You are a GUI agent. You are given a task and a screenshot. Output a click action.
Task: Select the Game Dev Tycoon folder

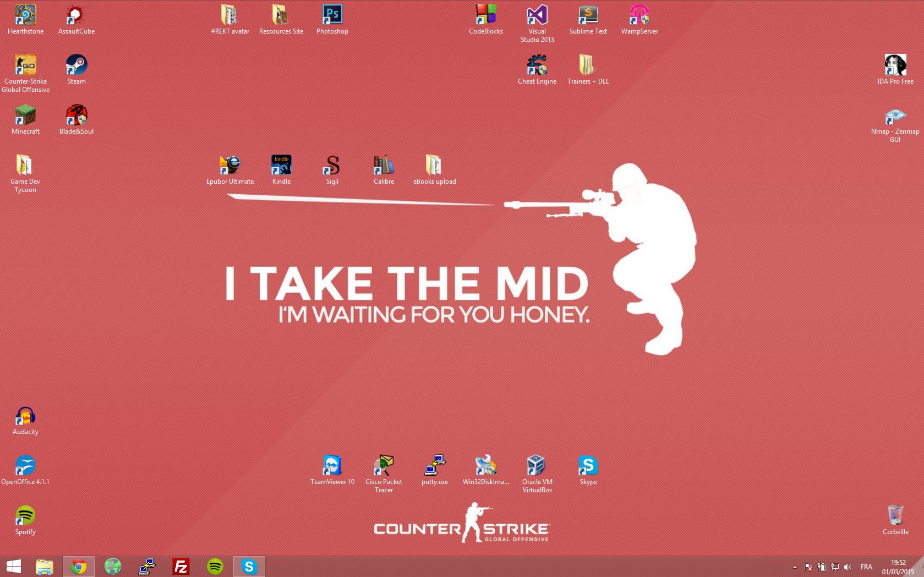(x=25, y=174)
